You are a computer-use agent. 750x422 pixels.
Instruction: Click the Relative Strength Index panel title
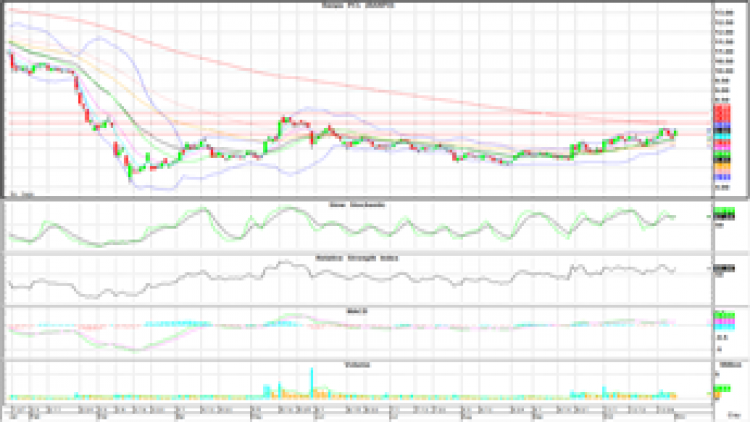[x=358, y=257]
